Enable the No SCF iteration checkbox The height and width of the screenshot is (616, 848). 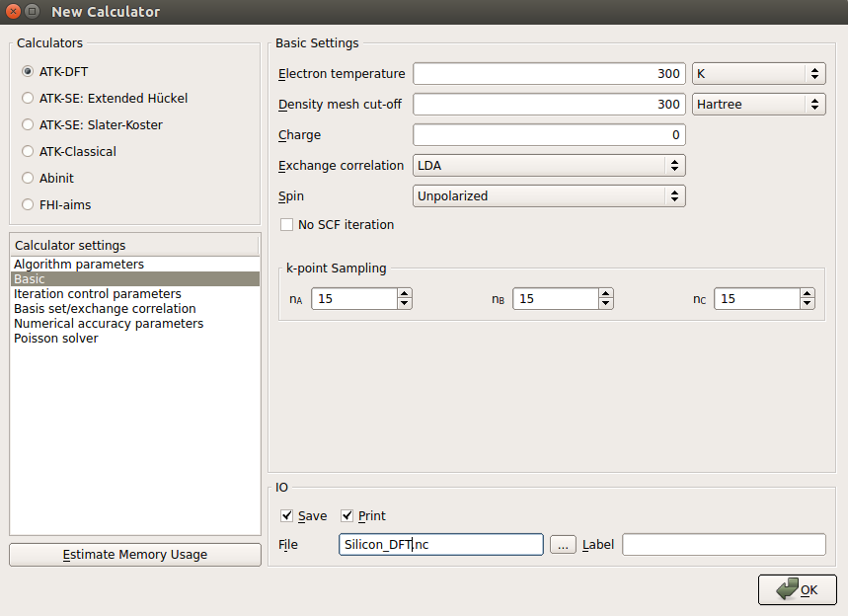point(286,224)
